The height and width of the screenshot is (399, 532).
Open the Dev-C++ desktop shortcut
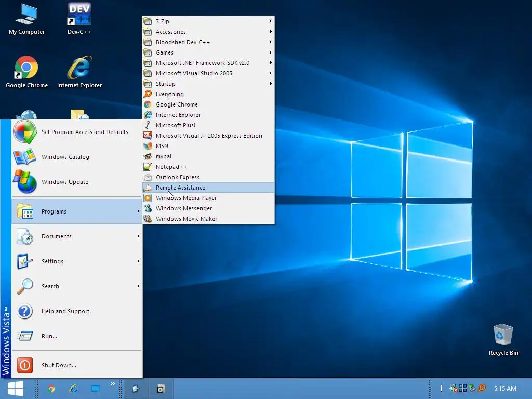coord(79,19)
